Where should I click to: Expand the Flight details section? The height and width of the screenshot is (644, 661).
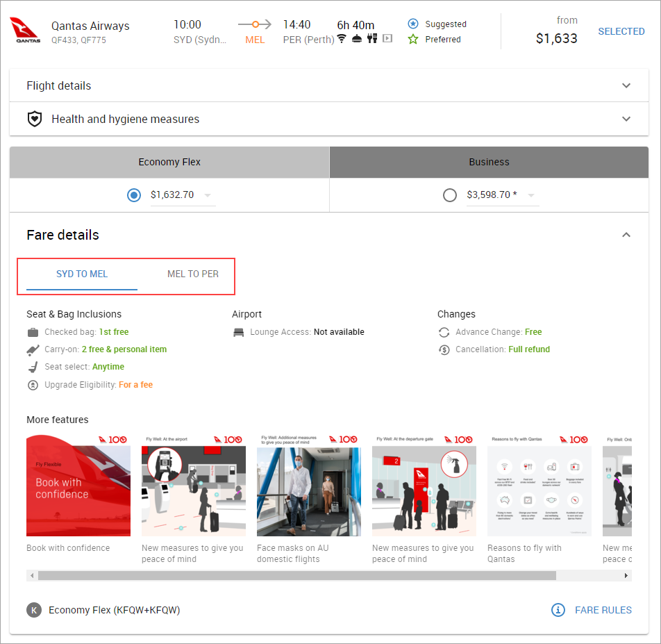(626, 85)
